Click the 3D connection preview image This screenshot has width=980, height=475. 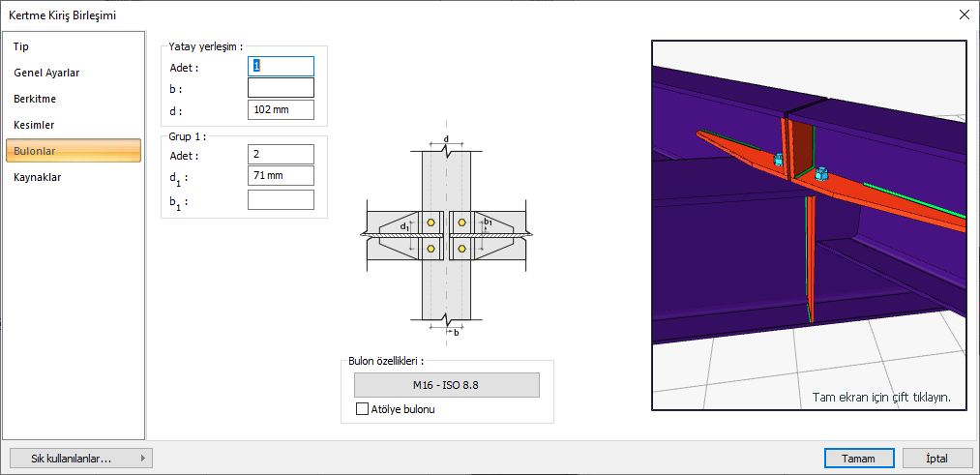pyautogui.click(x=809, y=224)
